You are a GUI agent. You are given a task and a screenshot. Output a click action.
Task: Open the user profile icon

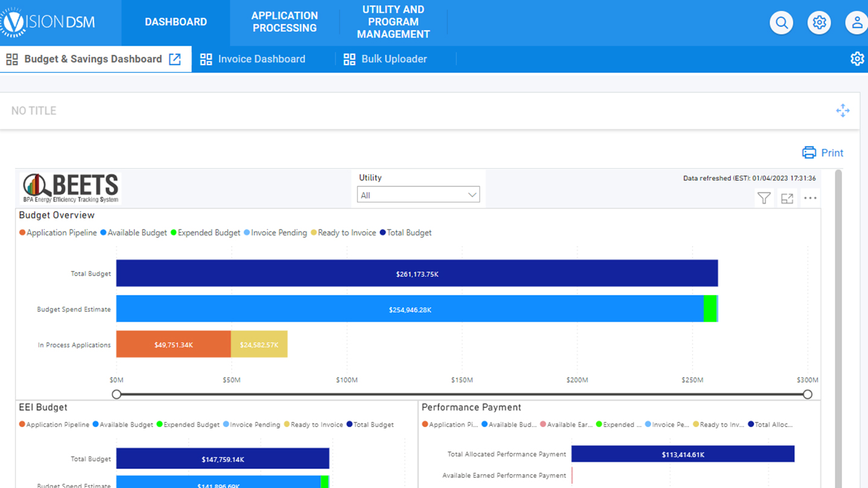857,22
